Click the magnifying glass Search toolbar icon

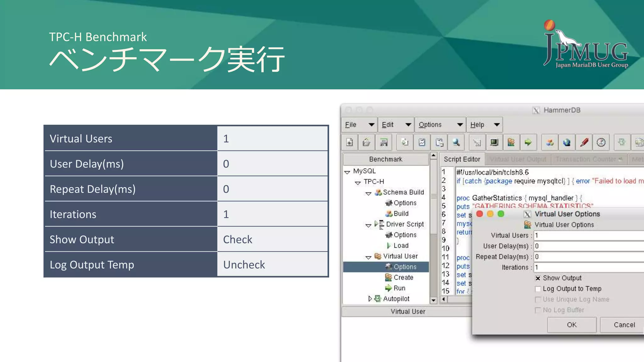coord(456,142)
